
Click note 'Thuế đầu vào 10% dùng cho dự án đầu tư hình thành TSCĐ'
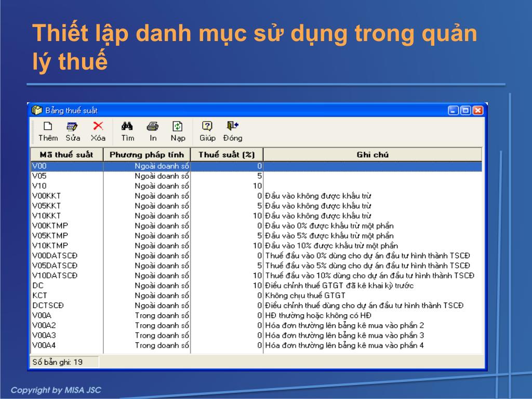[x=370, y=275]
